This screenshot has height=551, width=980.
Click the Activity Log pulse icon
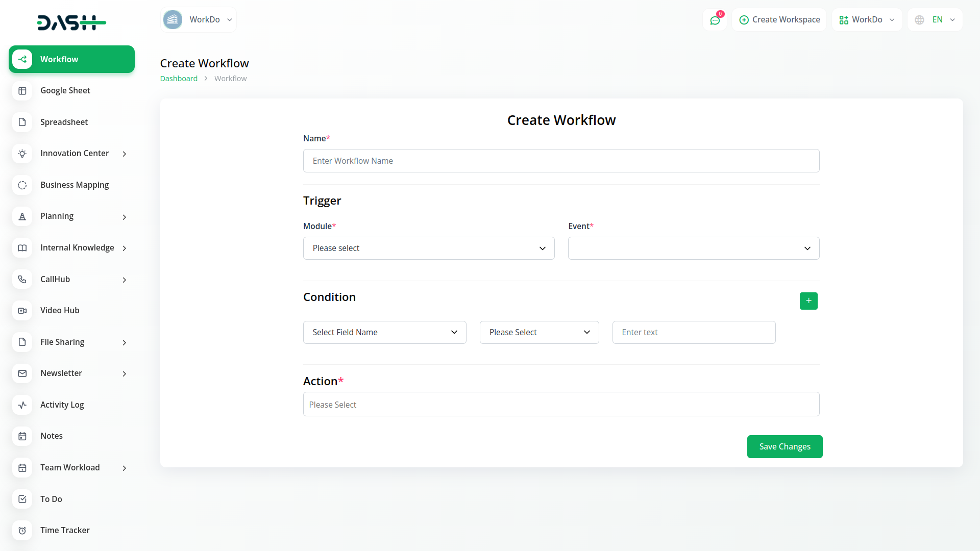pos(22,405)
